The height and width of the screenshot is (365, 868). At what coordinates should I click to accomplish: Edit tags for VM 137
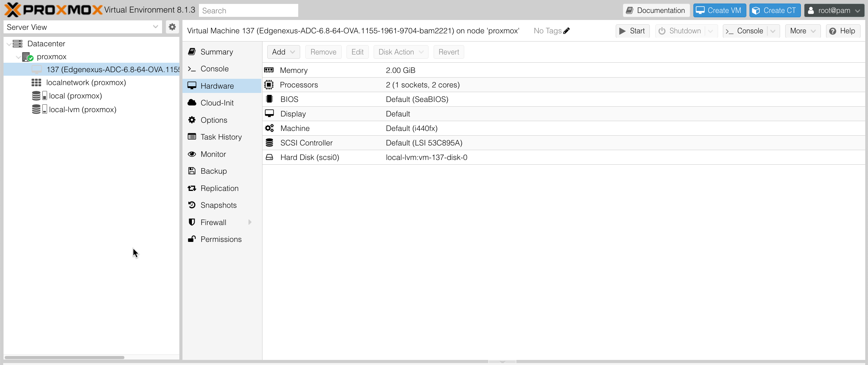(x=567, y=31)
